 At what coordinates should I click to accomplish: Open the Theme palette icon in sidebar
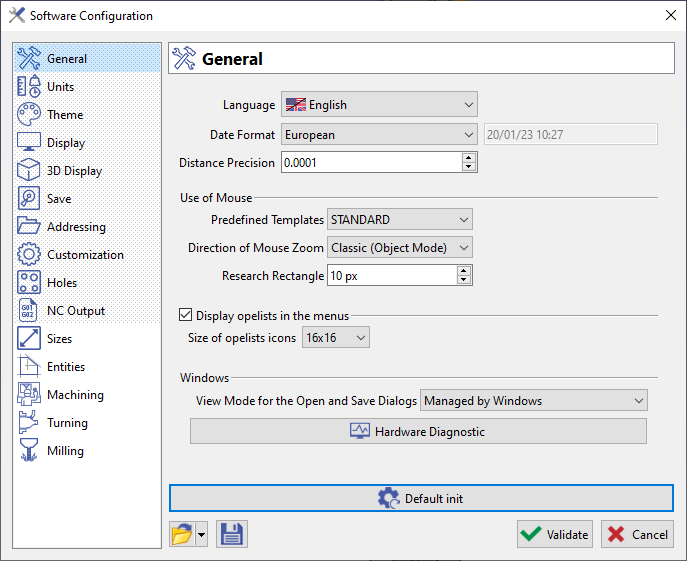tap(29, 115)
